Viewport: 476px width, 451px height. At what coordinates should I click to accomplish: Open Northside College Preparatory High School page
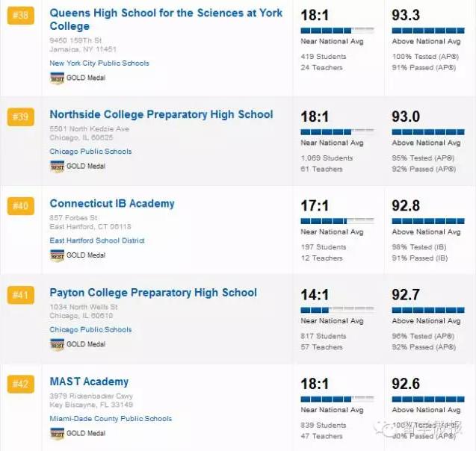[x=161, y=114]
